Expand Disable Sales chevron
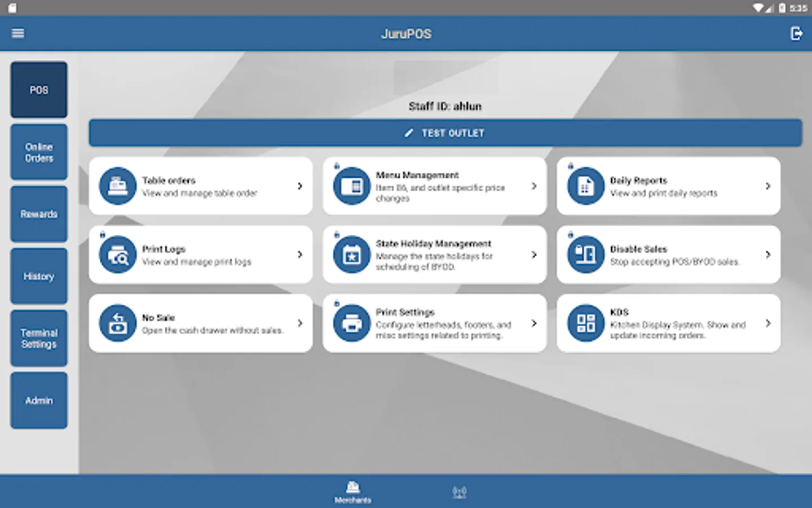812x508 pixels. (x=768, y=255)
